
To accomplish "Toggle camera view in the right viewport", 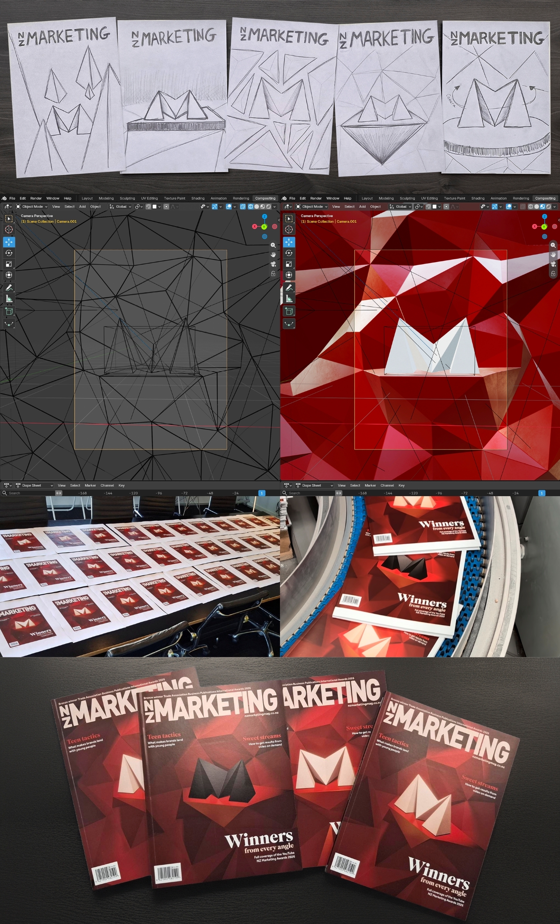I will pos(553,264).
